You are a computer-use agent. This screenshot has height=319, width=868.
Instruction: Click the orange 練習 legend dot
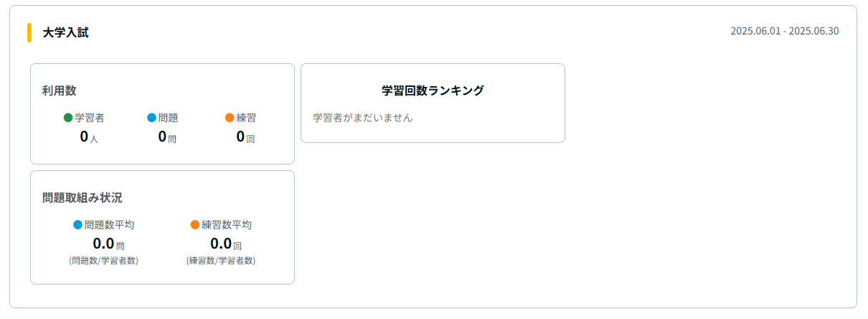(230, 118)
